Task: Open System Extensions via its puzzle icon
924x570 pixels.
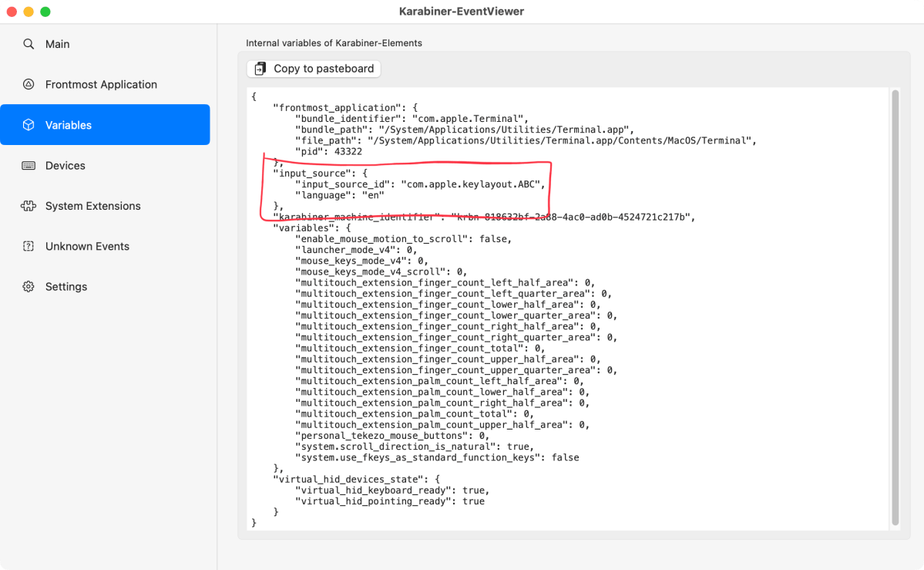Action: 29,206
